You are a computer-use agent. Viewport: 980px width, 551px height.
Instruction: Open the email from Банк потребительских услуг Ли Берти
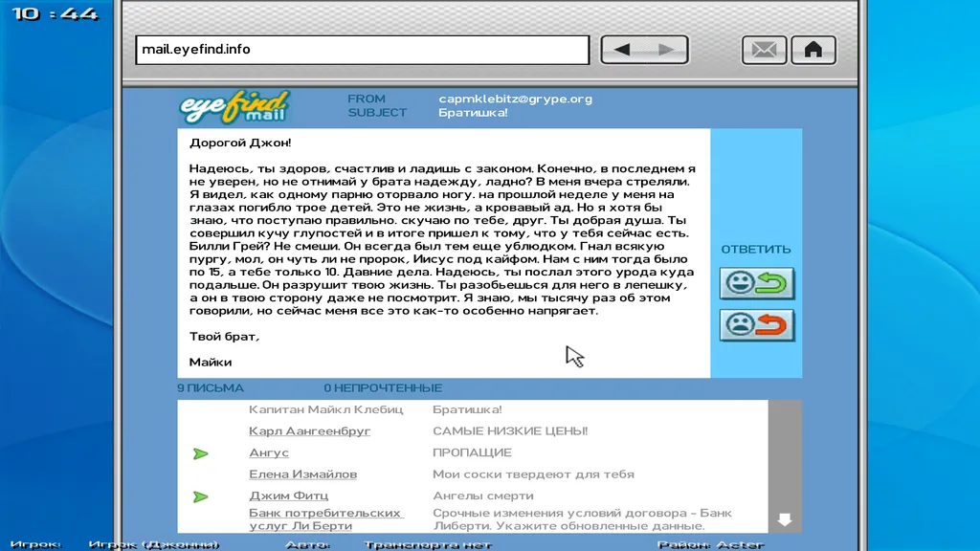(x=325, y=519)
